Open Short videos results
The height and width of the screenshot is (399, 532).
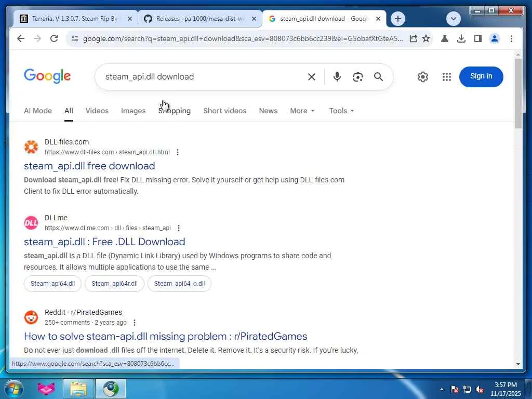click(224, 111)
